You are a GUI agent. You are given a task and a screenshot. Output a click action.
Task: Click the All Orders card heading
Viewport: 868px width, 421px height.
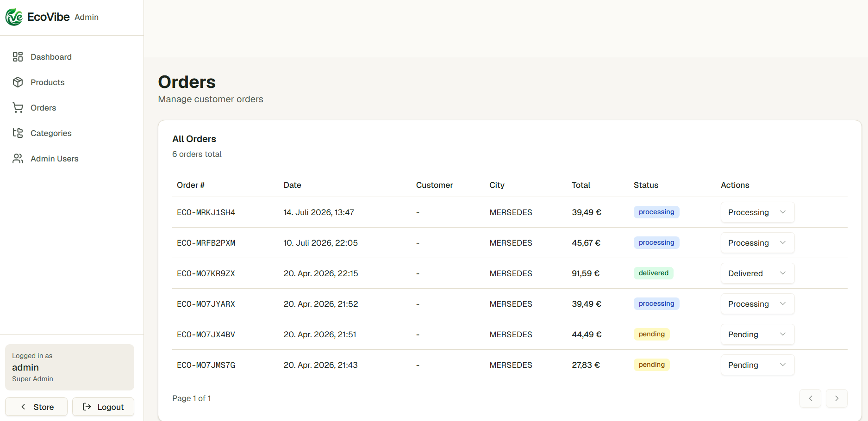point(194,139)
